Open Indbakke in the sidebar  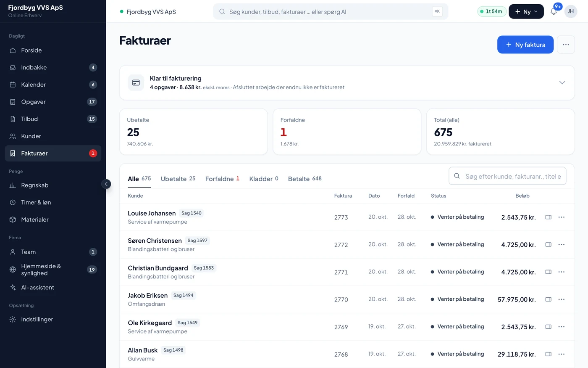point(53,67)
